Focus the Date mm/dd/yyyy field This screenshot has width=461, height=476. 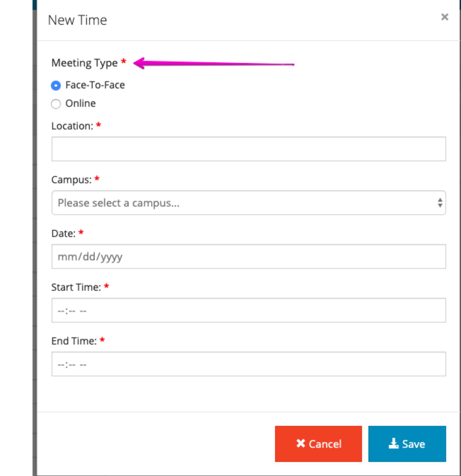click(x=248, y=256)
